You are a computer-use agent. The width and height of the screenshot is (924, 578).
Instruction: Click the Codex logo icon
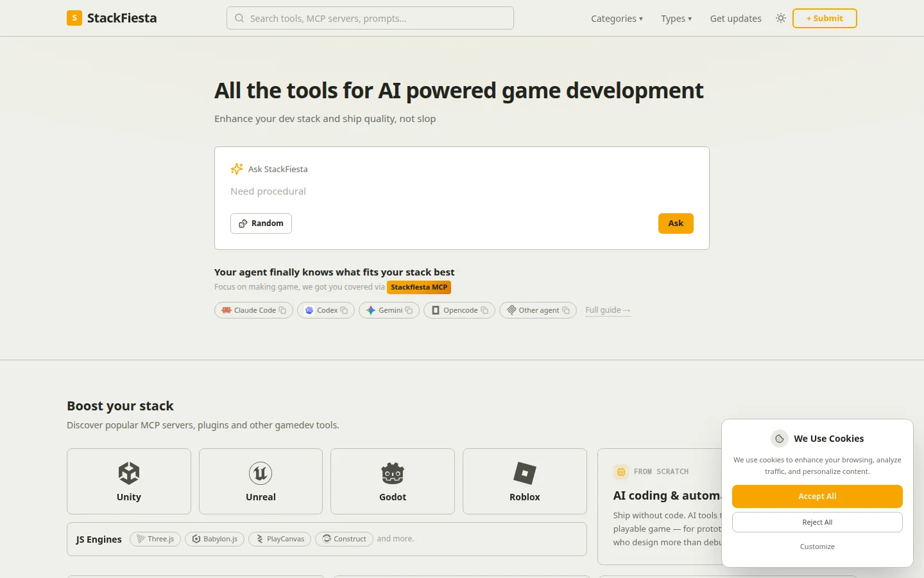click(x=309, y=310)
